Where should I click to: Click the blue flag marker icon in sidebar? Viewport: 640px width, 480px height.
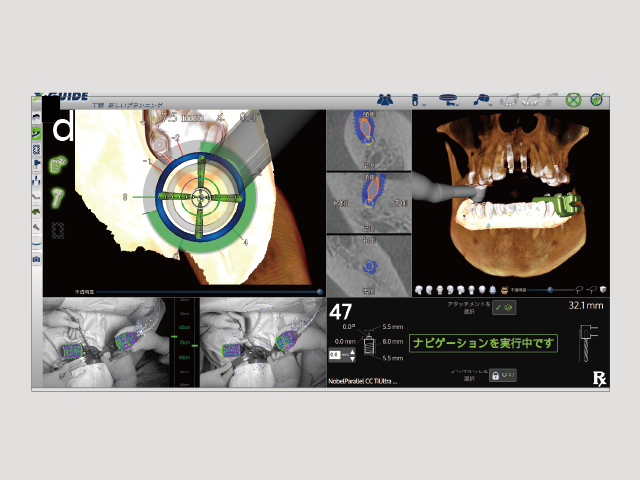pyautogui.click(x=37, y=164)
